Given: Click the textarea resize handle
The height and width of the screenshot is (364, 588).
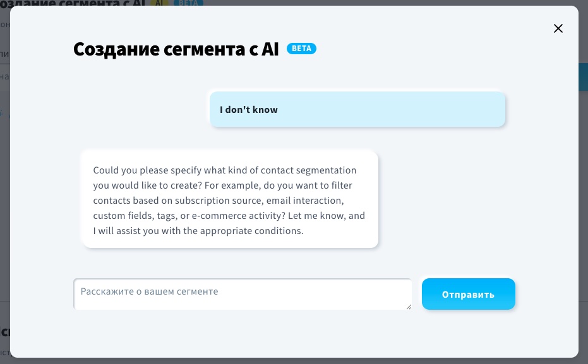Looking at the screenshot, I should tap(409, 305).
